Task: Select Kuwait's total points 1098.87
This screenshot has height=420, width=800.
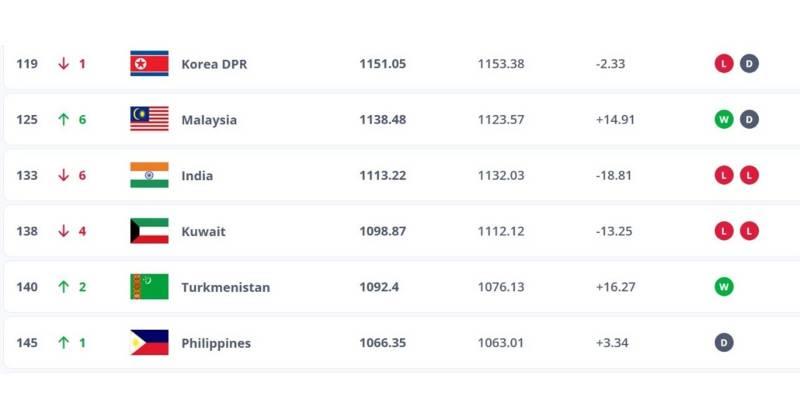Action: pyautogui.click(x=383, y=231)
